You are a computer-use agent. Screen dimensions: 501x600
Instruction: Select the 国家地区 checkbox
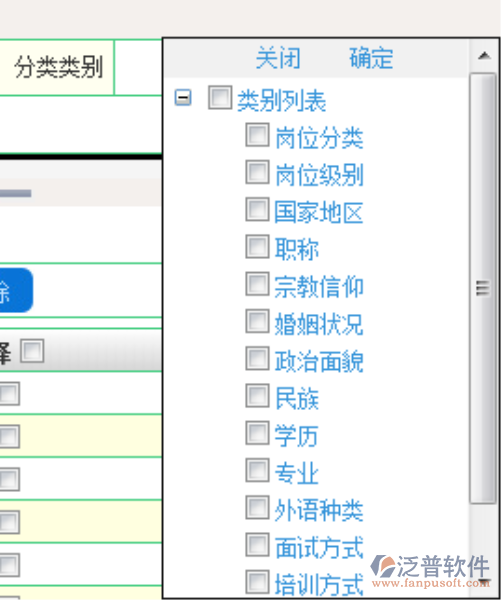coord(257,209)
